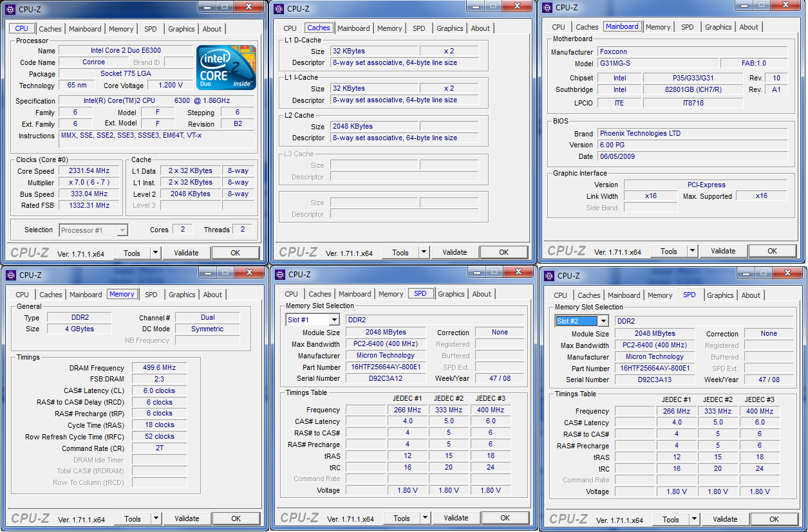Click Validate in CPU tab window
808x532 pixels.
click(186, 253)
